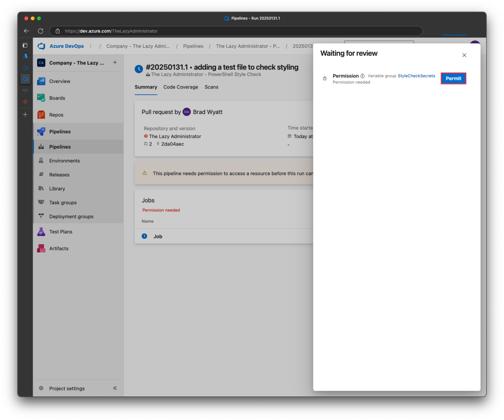Viewport: 504px width, 420px height.
Task: Click the Permit button
Action: coord(453,78)
